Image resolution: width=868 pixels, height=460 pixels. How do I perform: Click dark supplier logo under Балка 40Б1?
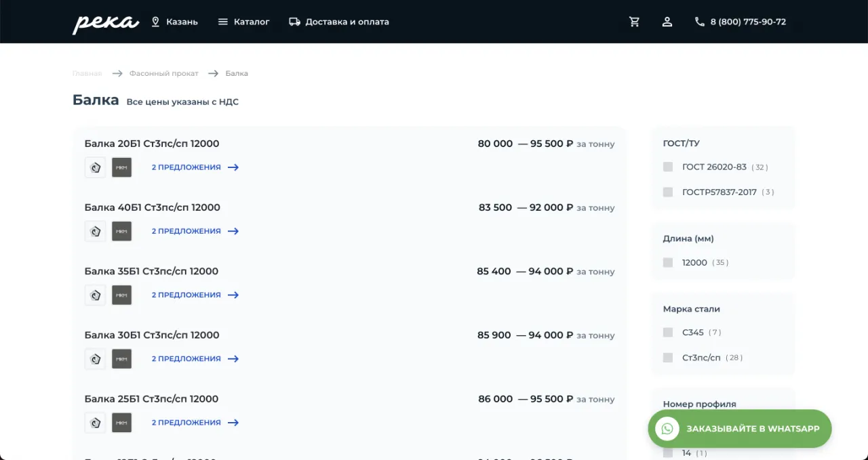tap(121, 231)
